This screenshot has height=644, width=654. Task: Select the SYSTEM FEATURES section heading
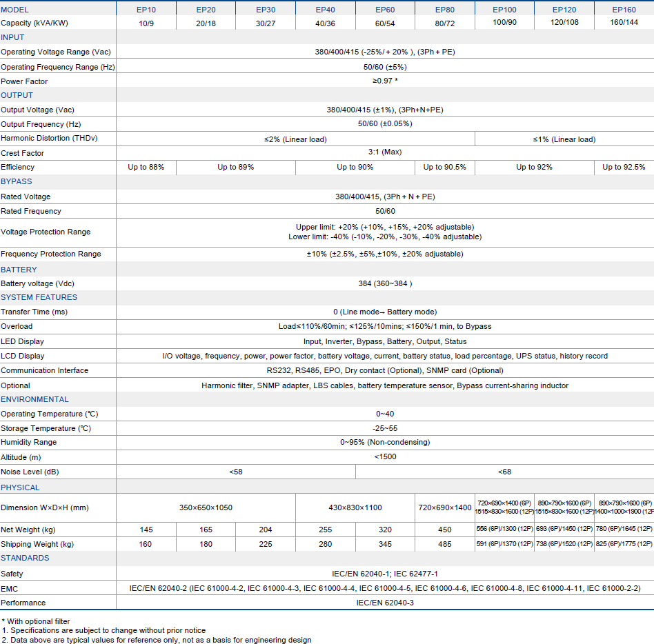click(x=39, y=297)
